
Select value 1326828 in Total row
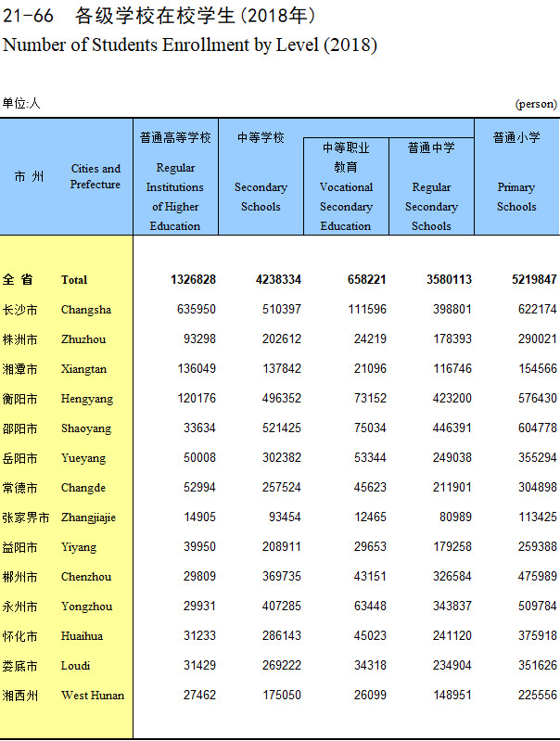click(193, 279)
